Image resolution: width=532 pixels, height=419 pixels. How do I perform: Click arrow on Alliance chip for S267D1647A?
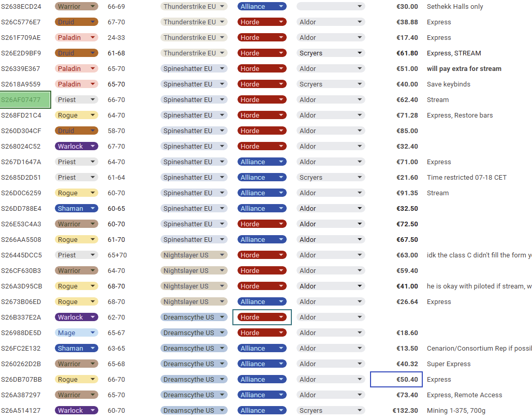[281, 162]
